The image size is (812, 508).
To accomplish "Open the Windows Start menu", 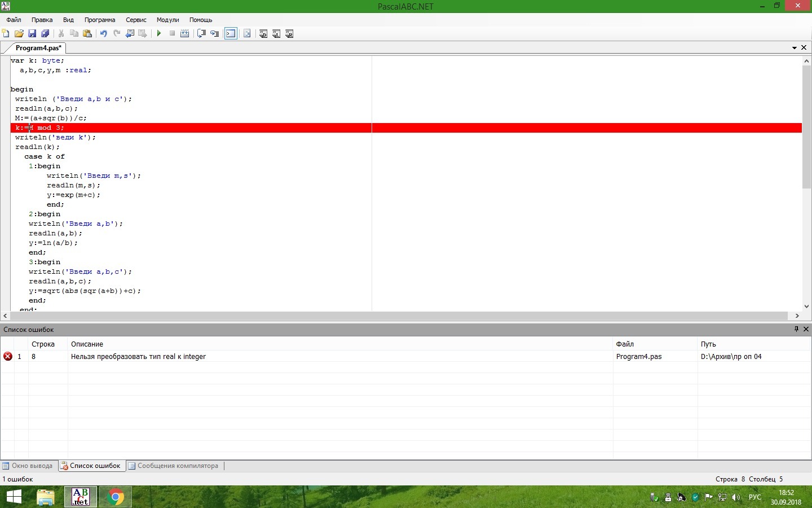I will (x=14, y=497).
